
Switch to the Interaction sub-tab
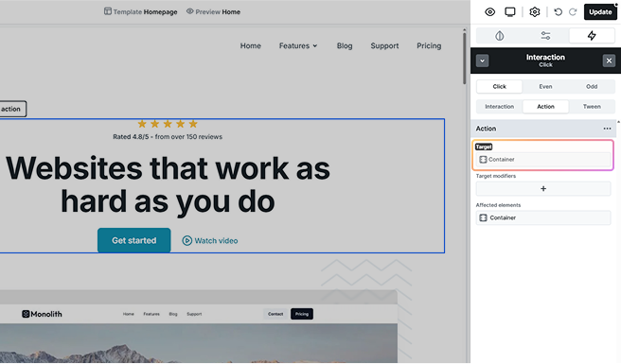pyautogui.click(x=500, y=107)
